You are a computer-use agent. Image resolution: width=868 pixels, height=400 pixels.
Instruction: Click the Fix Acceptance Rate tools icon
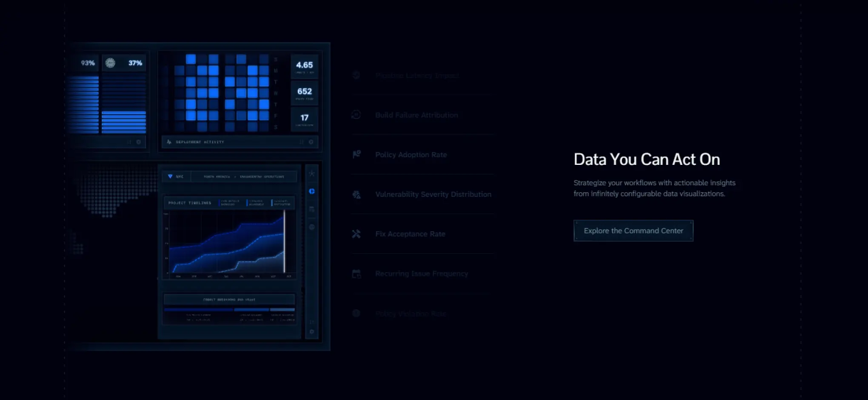tap(355, 233)
